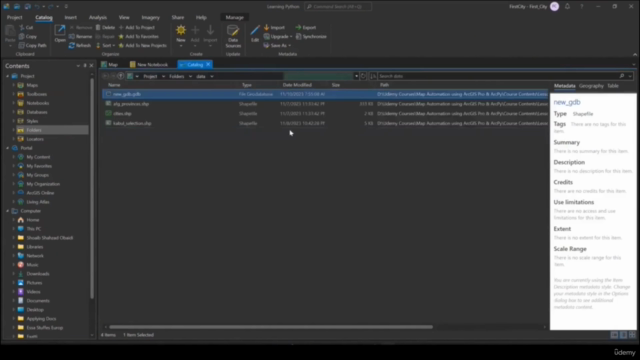The image size is (640, 360).
Task: Click the Command Search box in title bar
Action: 338,7
